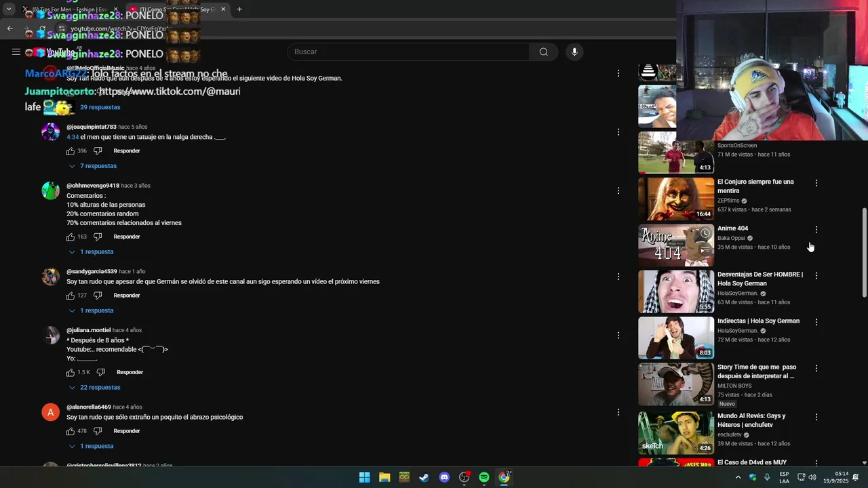Image resolution: width=868 pixels, height=488 pixels.
Task: Start voice search with microphone icon
Action: point(574,52)
